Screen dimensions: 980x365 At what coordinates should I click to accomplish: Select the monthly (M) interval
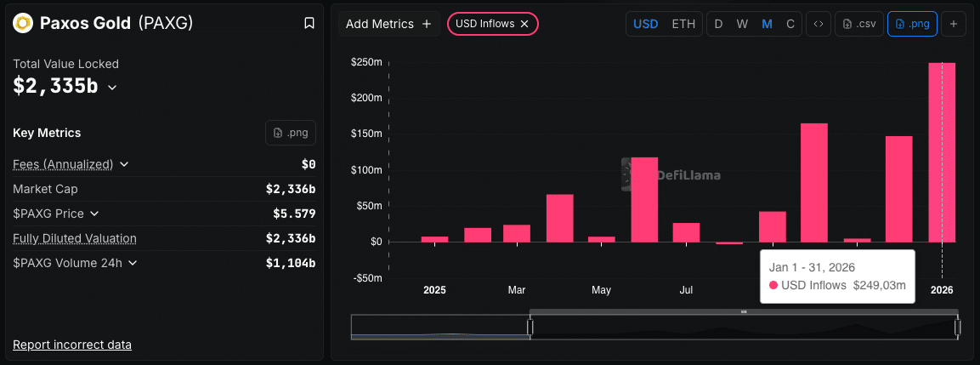click(767, 24)
